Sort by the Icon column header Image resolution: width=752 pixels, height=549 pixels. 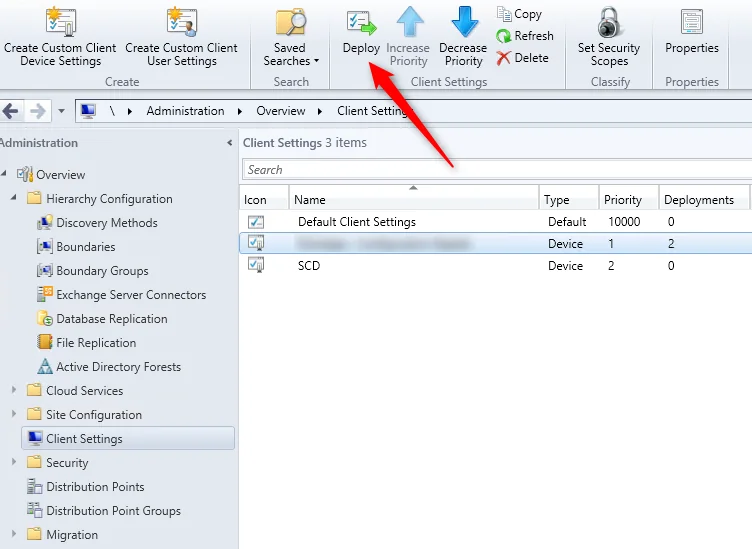[264, 199]
